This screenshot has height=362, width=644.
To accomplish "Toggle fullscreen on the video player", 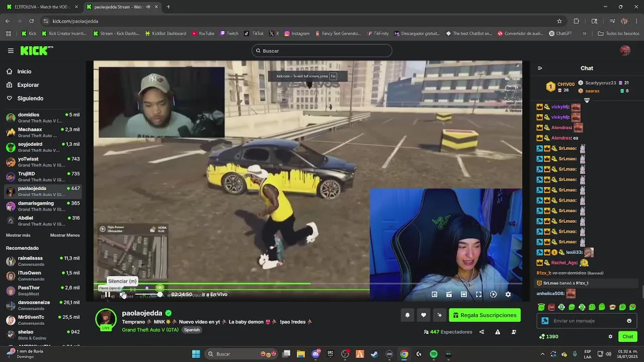I will pyautogui.click(x=478, y=295).
